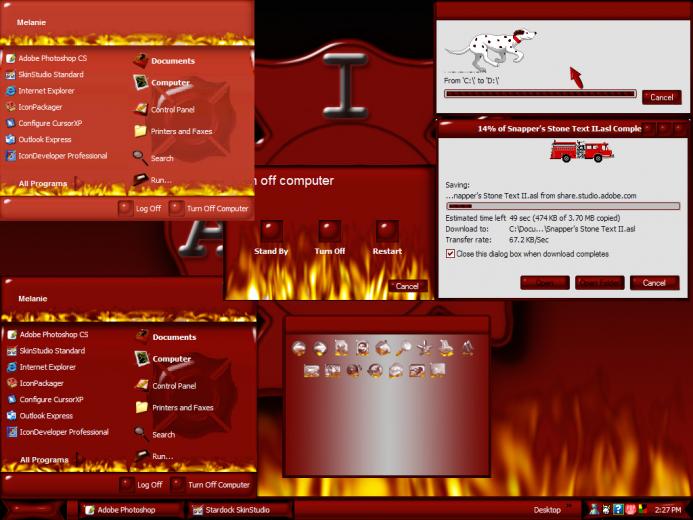The image size is (693, 520).
Task: Click the red round tray icon
Action: tap(630, 509)
